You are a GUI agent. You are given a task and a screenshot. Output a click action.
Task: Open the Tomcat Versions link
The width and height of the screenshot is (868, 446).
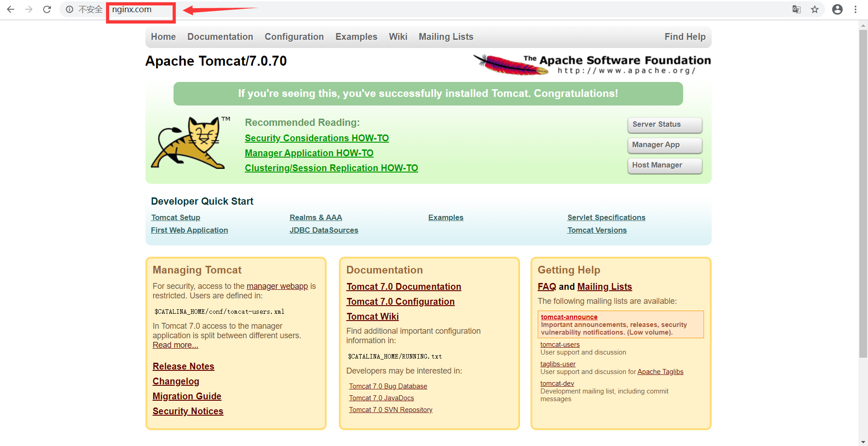597,230
